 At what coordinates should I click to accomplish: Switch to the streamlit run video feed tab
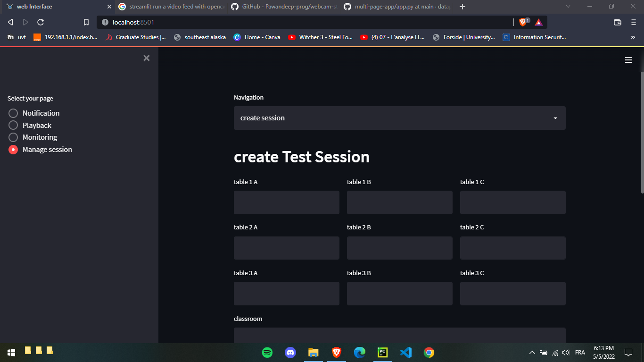172,7
